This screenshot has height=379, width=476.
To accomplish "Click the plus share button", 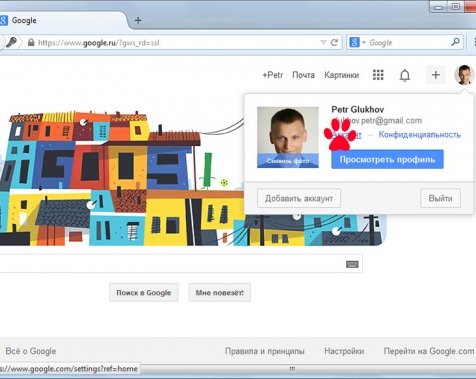I will click(x=436, y=75).
